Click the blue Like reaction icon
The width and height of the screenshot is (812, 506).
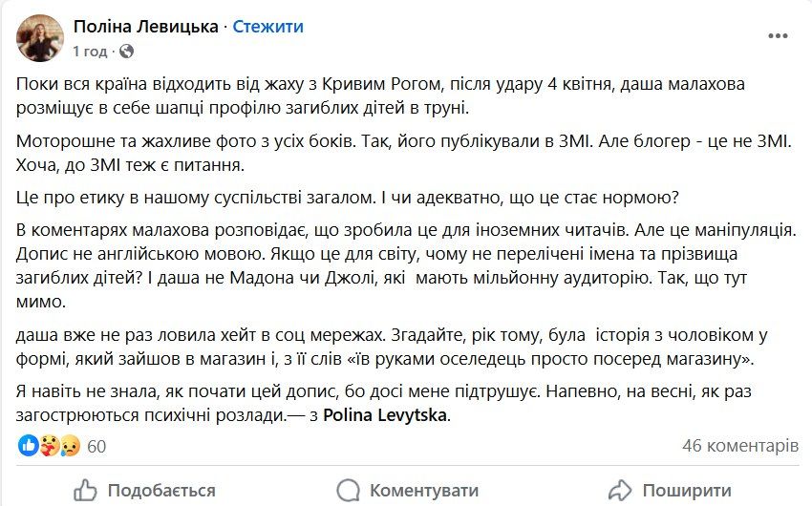(x=28, y=446)
